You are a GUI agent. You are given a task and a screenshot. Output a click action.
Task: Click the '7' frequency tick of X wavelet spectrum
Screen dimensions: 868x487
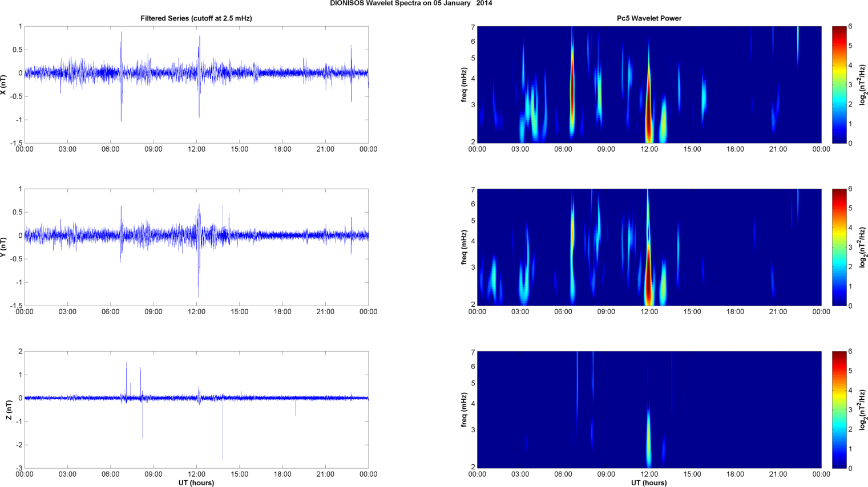point(473,27)
